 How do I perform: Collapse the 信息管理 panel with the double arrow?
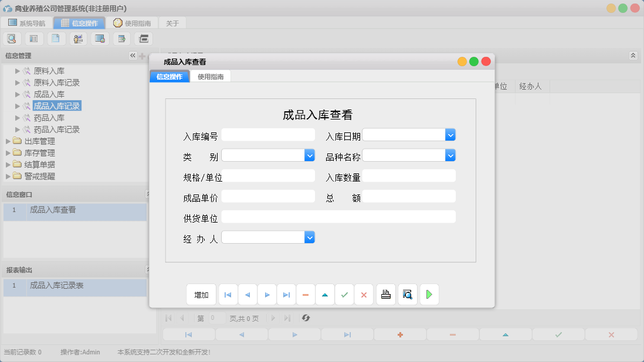(x=133, y=55)
